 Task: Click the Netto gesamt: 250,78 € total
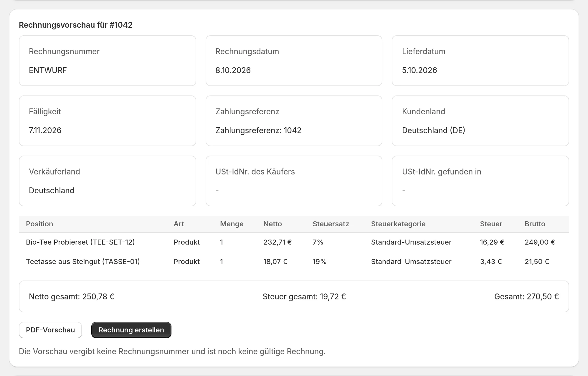pyautogui.click(x=72, y=297)
